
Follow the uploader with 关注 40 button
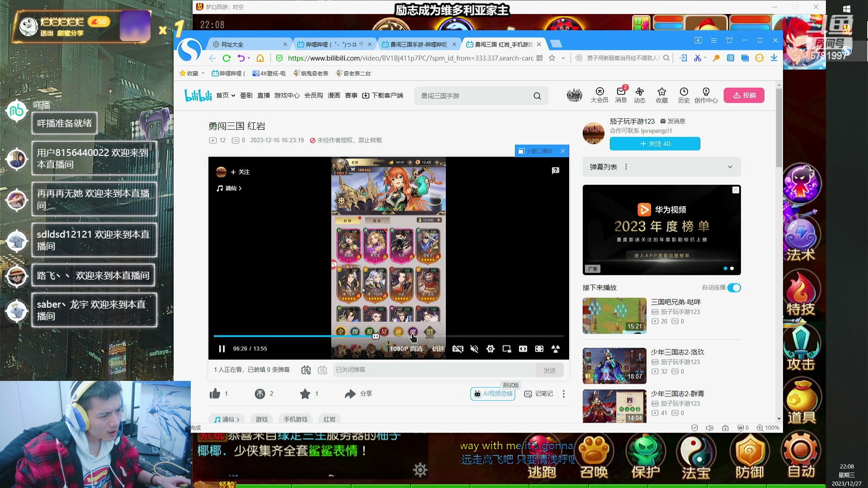pos(655,144)
